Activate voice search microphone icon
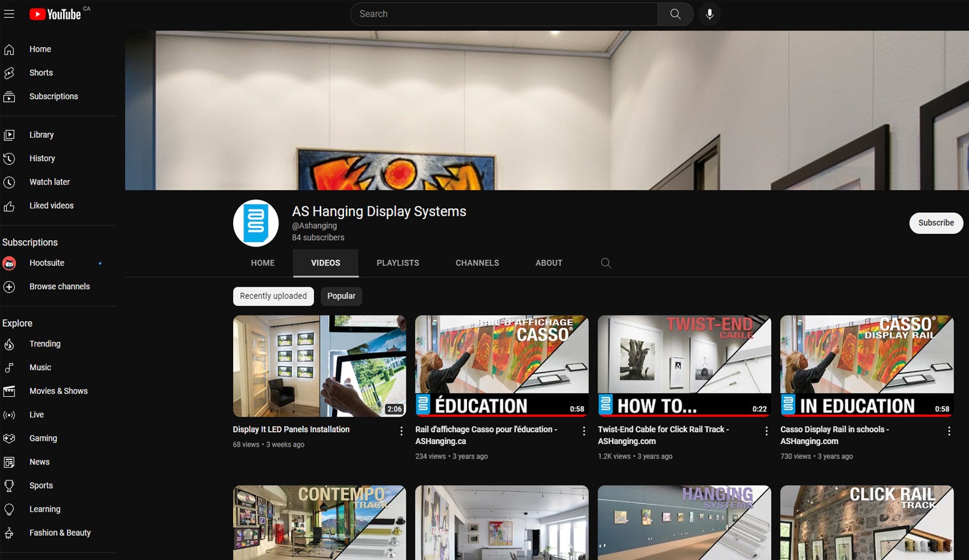This screenshot has width=969, height=560. click(710, 14)
